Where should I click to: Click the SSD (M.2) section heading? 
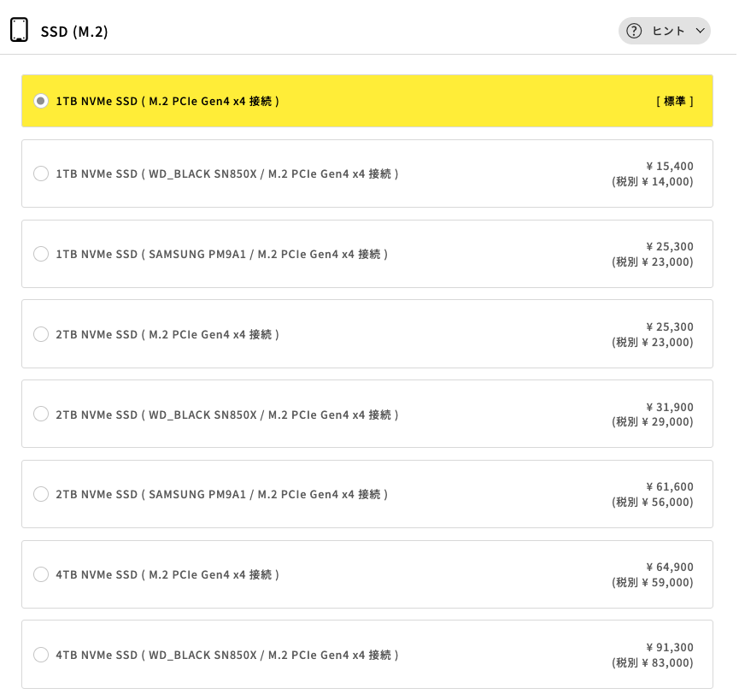pyautogui.click(x=74, y=32)
